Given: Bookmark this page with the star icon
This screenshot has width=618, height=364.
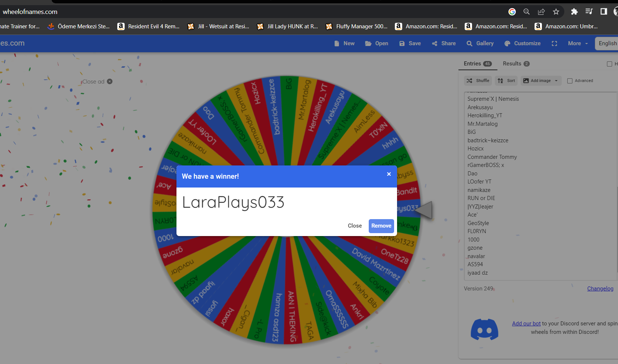Looking at the screenshot, I should (556, 12).
